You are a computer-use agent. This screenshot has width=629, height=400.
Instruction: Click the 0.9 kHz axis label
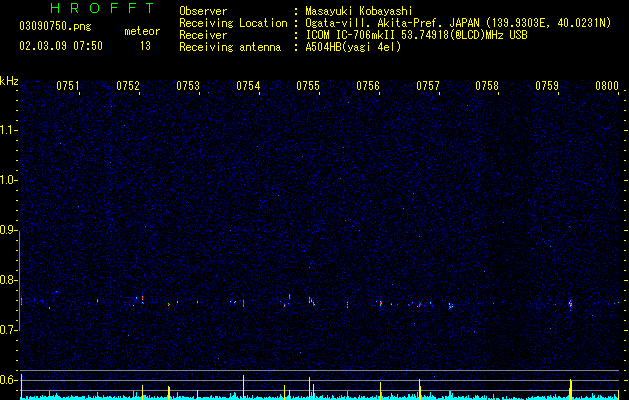tap(9, 230)
